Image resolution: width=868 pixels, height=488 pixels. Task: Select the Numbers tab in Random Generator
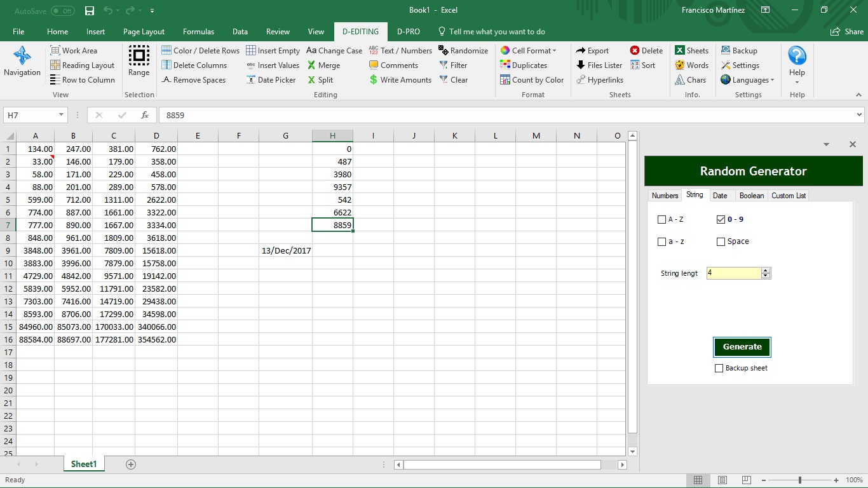point(665,196)
